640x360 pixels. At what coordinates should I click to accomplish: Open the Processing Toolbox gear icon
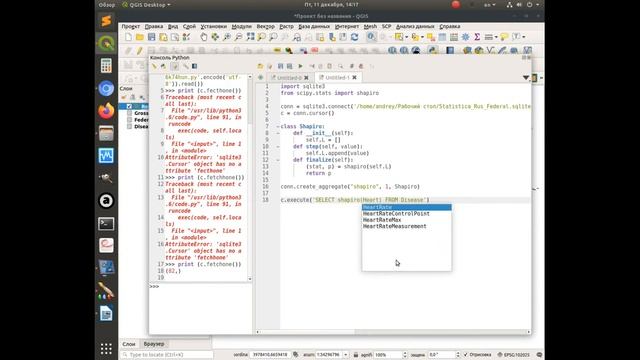(x=465, y=37)
